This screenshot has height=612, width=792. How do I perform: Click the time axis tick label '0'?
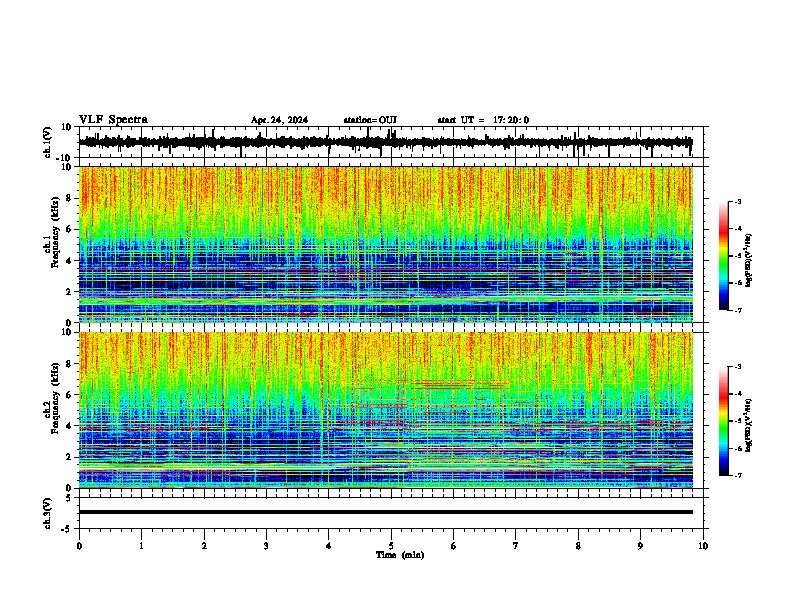[x=79, y=546]
